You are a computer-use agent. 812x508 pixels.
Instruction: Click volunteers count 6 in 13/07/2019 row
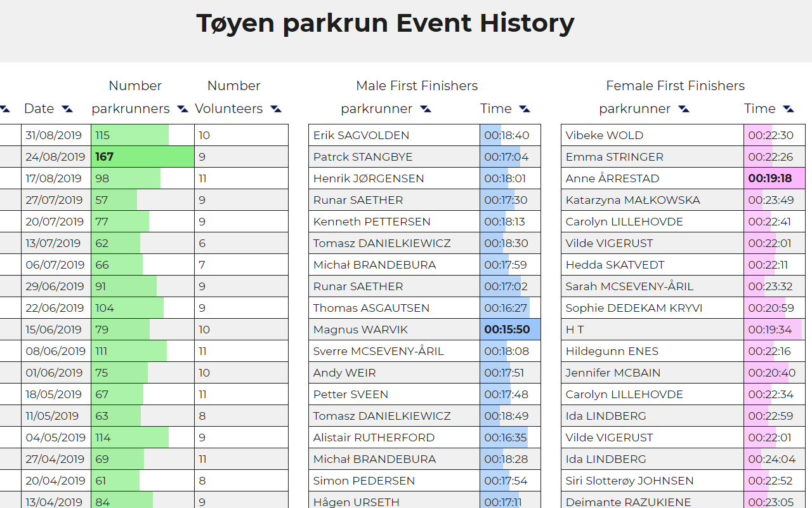(242, 243)
